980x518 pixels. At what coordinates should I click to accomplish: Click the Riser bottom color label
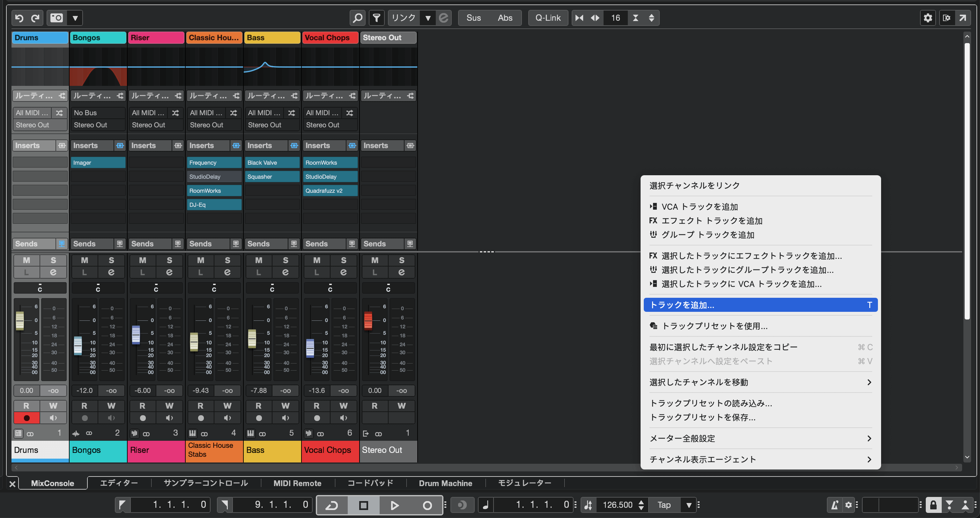point(156,451)
